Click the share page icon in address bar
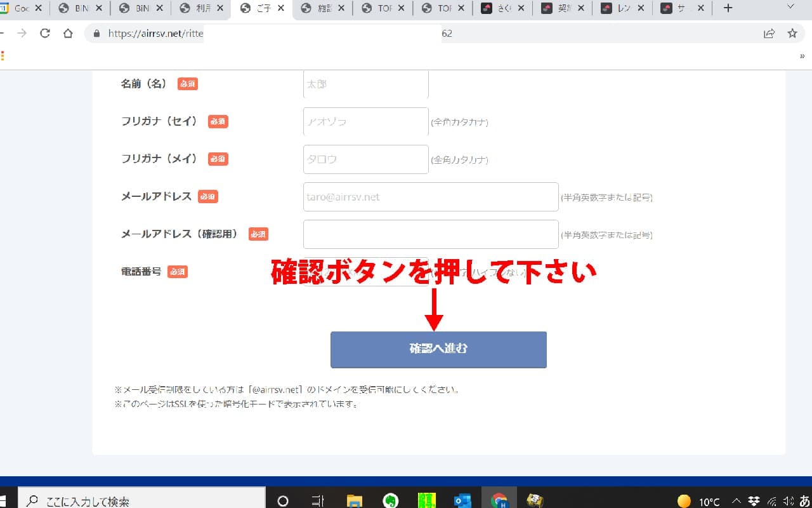Screen dimensions: 812x508 click(x=769, y=34)
